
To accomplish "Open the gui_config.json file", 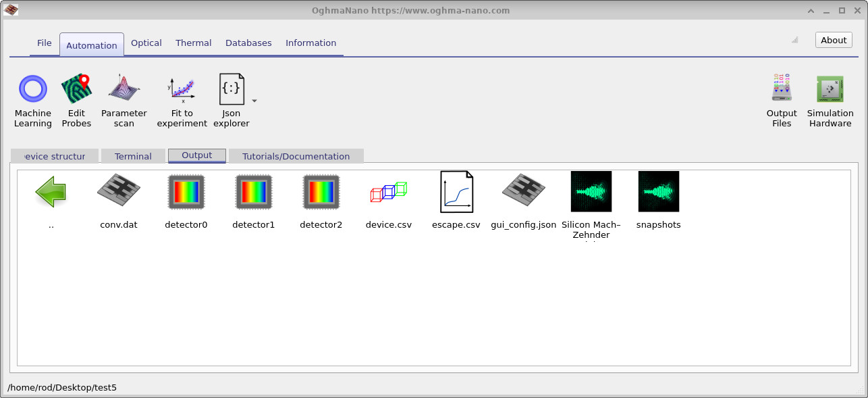I will pyautogui.click(x=523, y=191).
